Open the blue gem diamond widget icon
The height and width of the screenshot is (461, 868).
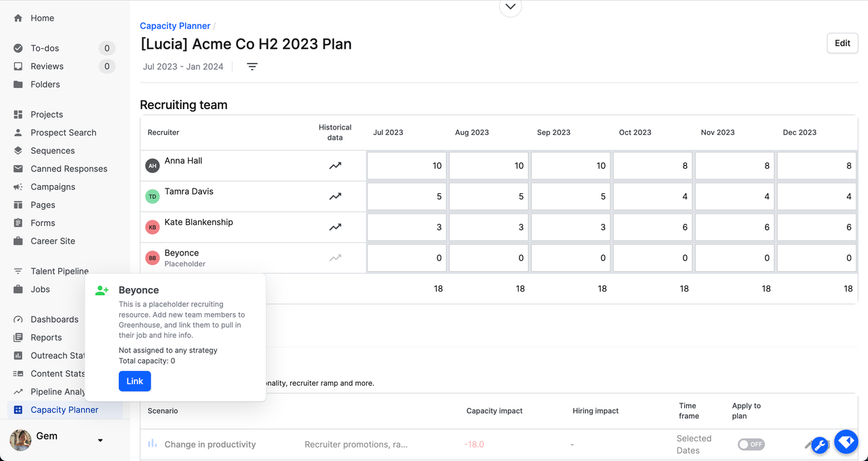click(846, 442)
